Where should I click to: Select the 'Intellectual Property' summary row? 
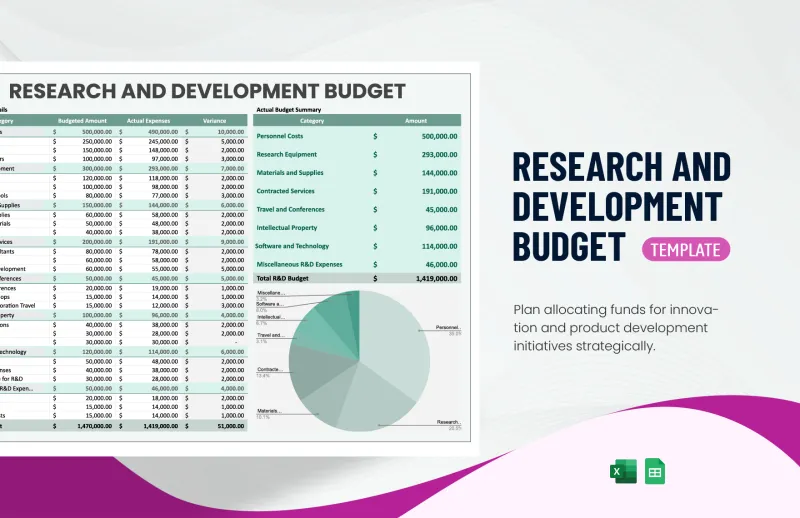click(x=357, y=228)
